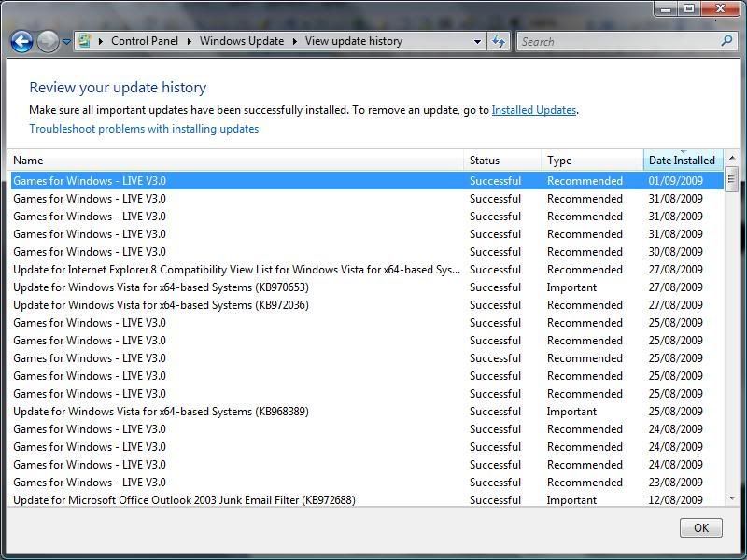This screenshot has width=747, height=560.
Task: Click the scrollbar down arrow
Action: (732, 498)
